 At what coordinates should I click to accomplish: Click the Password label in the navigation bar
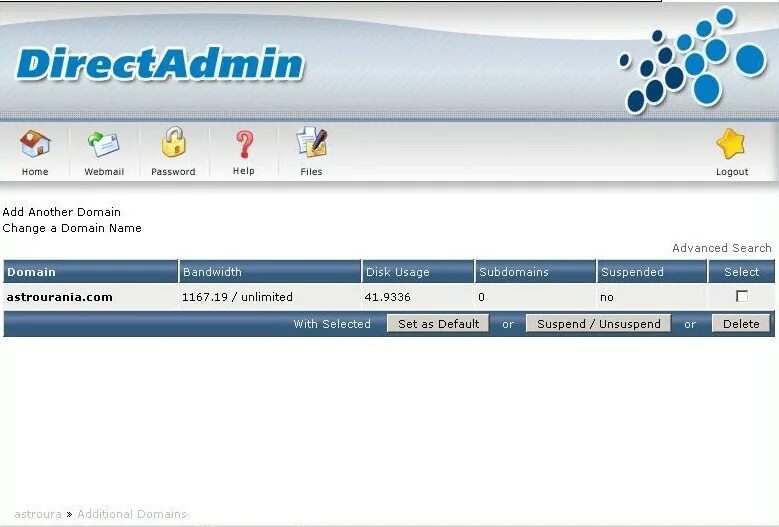tap(173, 172)
